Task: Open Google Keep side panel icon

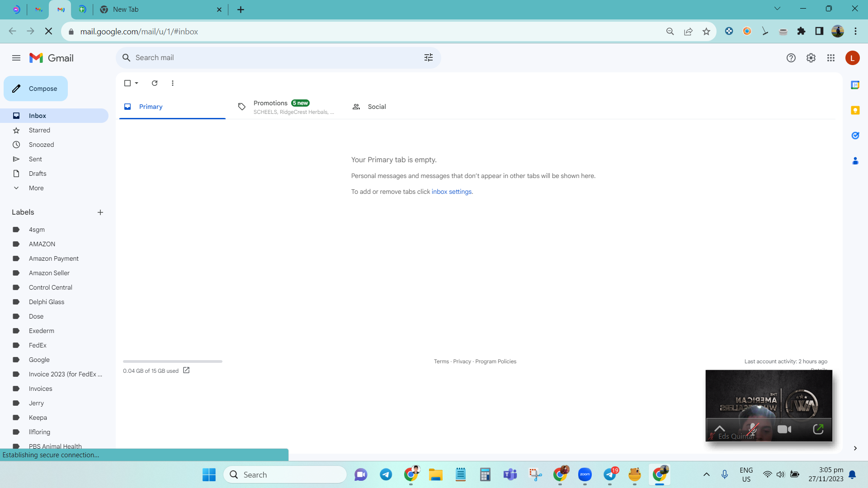Action: (855, 110)
